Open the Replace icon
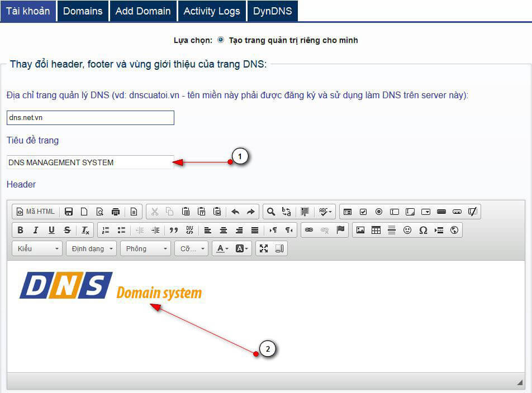 coord(286,212)
